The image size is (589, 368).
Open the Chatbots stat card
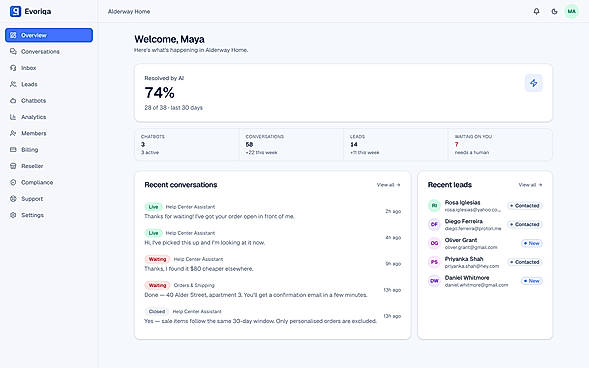[x=187, y=145]
